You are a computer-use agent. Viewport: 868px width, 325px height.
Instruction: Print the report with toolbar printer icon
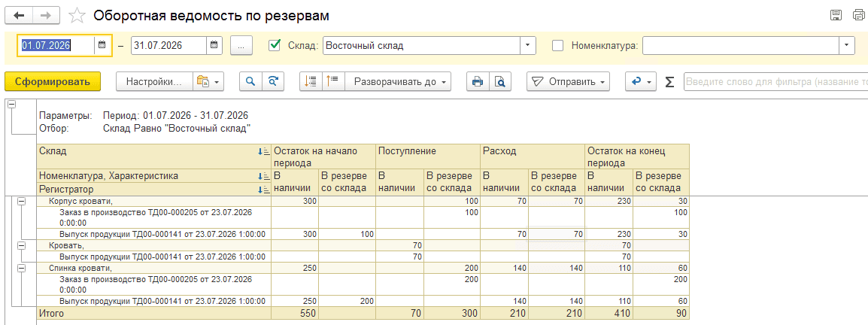pos(477,81)
